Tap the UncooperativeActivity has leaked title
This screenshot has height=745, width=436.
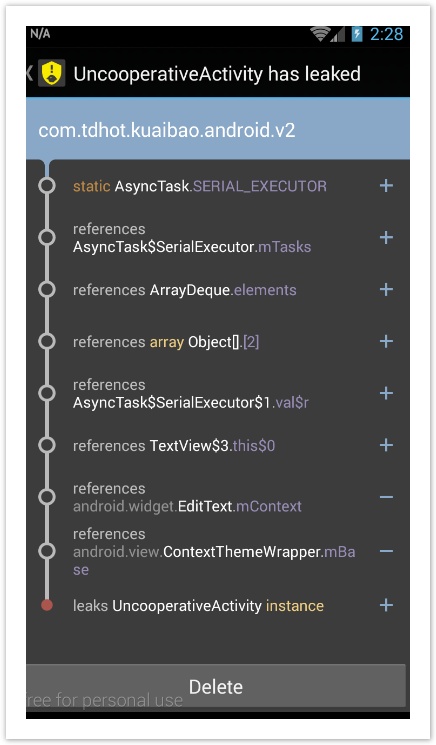(x=217, y=74)
